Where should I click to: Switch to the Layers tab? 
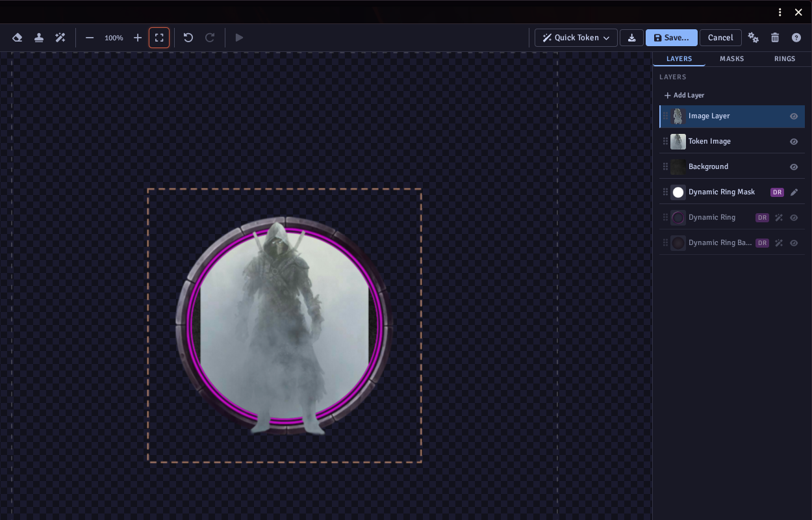click(x=679, y=58)
